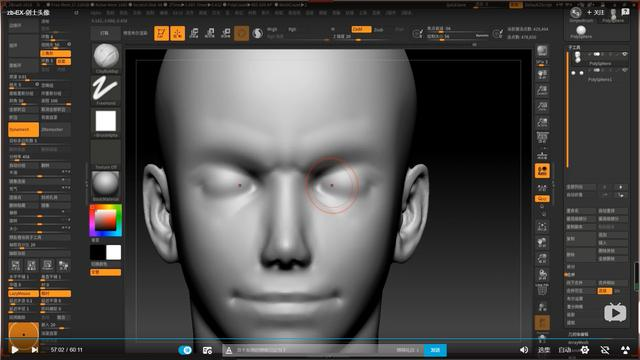This screenshot has width=640, height=360.
Task: Click the blue send button in player bar
Action: (435, 350)
